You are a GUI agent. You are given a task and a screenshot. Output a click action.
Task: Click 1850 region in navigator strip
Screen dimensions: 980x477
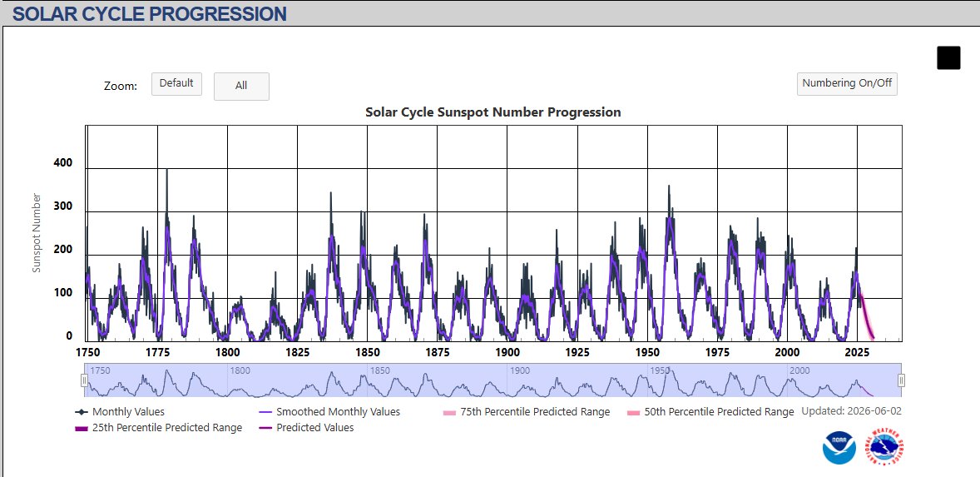pos(379,370)
